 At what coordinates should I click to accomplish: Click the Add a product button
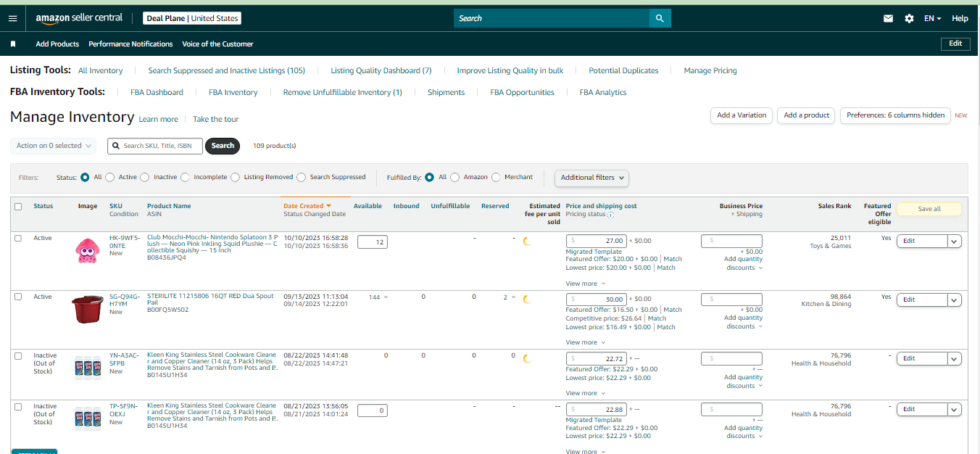[x=807, y=115]
